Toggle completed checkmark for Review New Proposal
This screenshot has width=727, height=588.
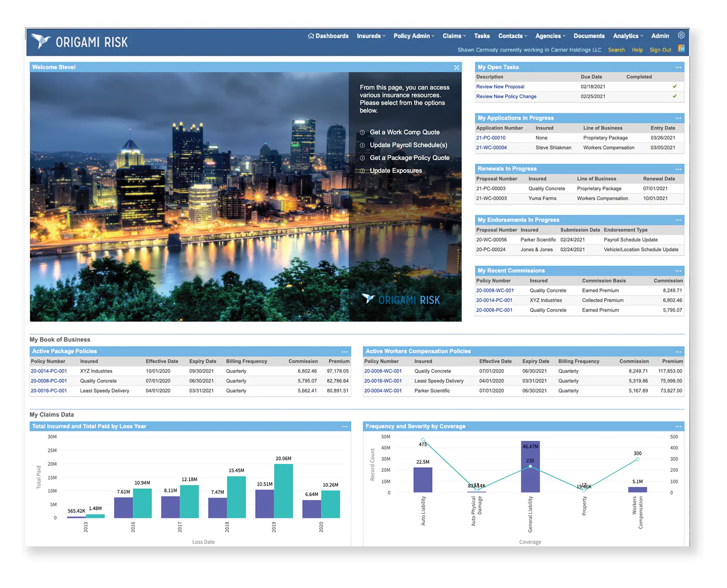click(674, 87)
